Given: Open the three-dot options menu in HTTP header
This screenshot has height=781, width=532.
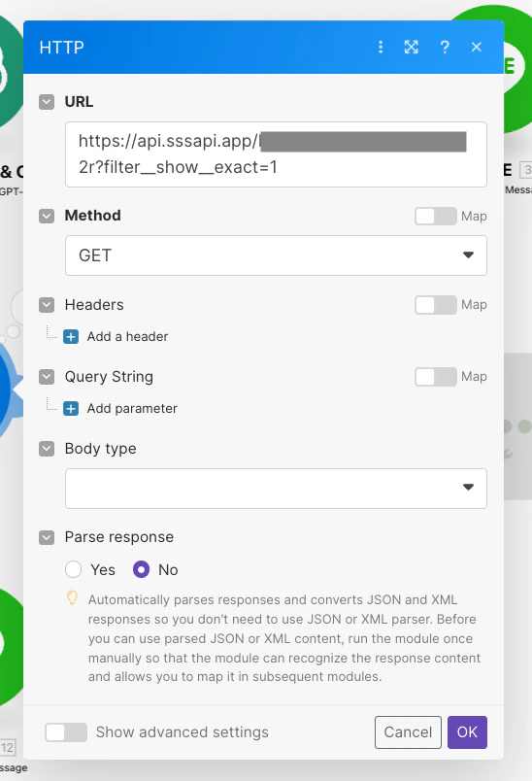Looking at the screenshot, I should coord(381,47).
